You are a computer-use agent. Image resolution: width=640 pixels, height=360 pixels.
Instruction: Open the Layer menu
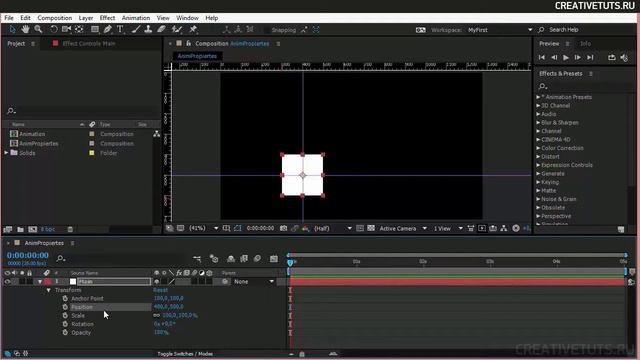[86, 18]
